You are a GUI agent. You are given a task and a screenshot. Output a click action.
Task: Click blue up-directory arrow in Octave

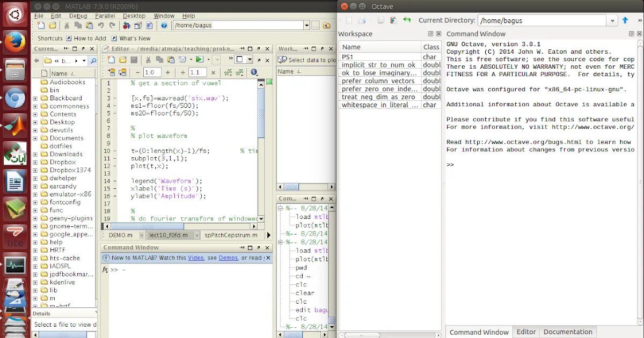[x=625, y=20]
